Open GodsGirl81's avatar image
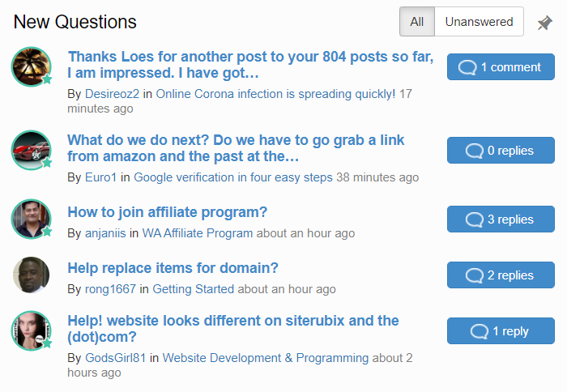The width and height of the screenshot is (567, 392). 32,330
